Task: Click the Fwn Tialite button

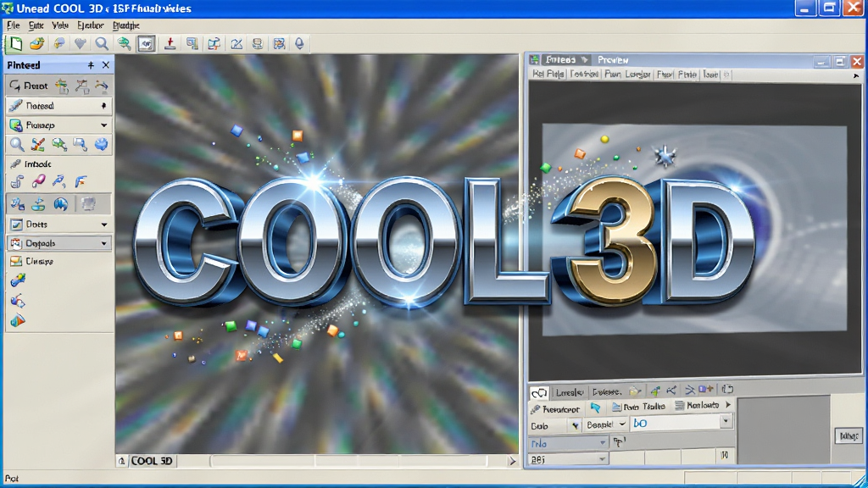Action: point(638,407)
